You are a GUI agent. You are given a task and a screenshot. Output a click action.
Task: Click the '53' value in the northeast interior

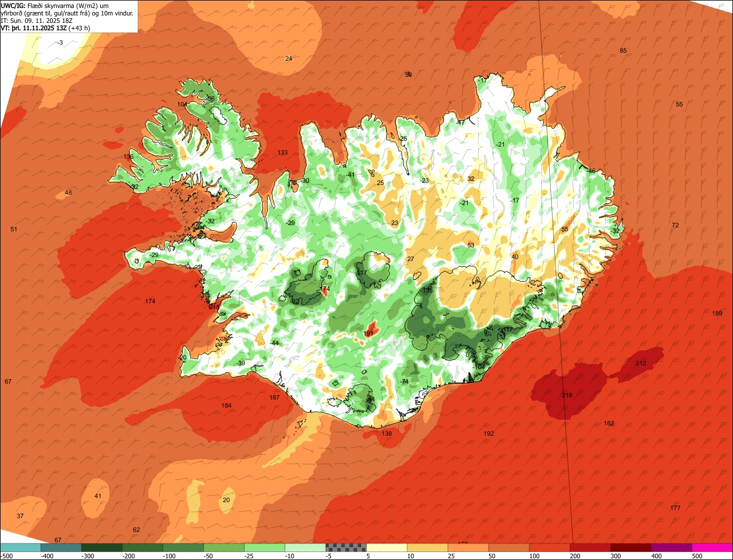[471, 245]
